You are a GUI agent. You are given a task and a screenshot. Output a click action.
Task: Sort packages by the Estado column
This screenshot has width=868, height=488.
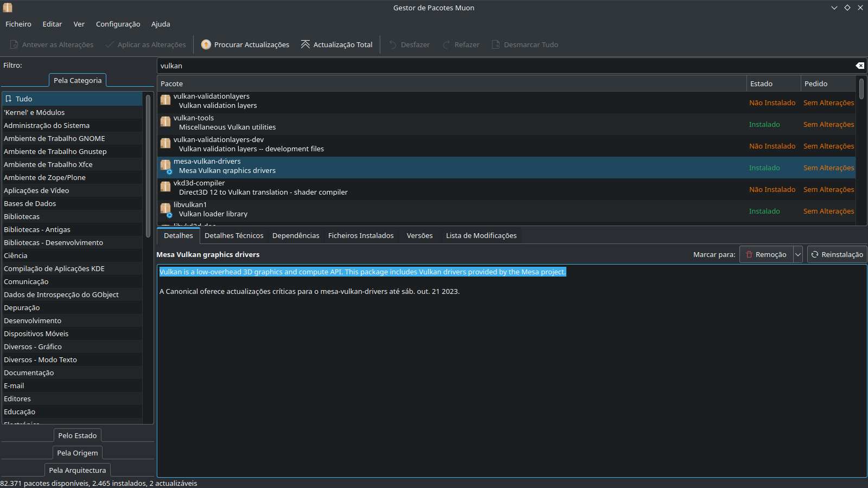774,84
